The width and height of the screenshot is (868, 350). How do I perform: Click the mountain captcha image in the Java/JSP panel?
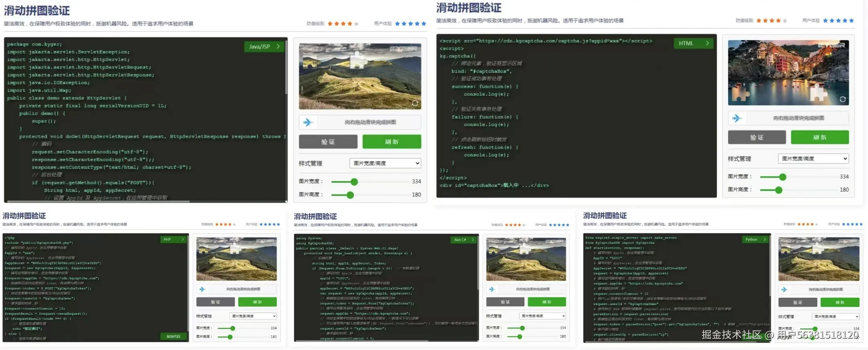point(360,76)
